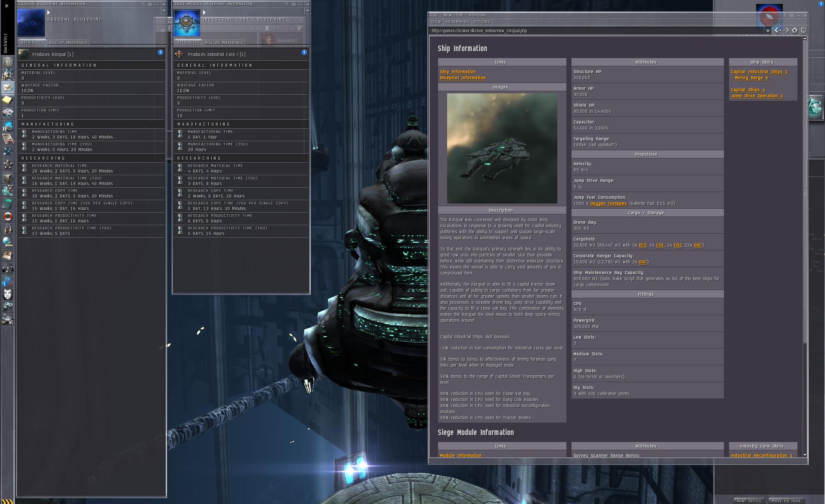Click the Rorqual ship image in browser
825x504 pixels.
(x=502, y=148)
